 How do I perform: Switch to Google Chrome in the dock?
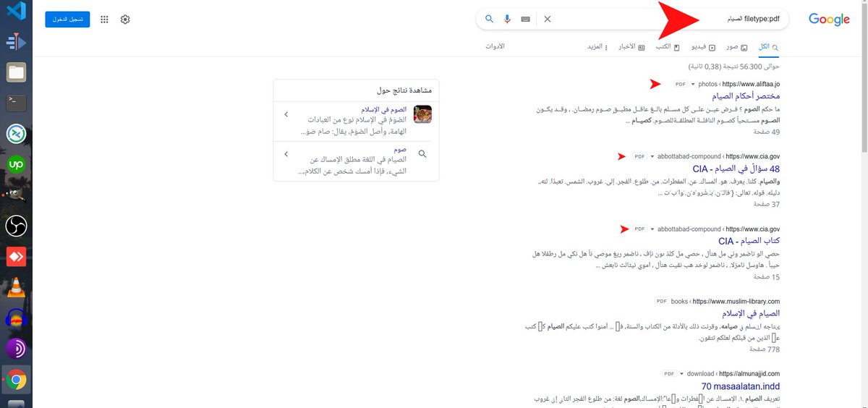click(16, 380)
